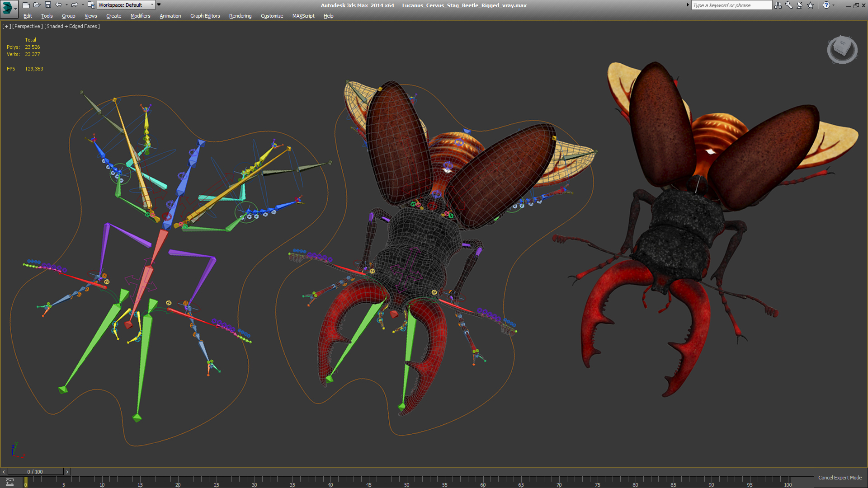Open the Edit menu

[28, 16]
